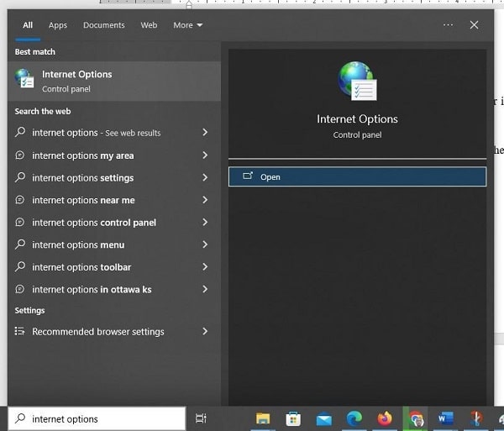
Task: Click chat icon beside 'internet options control panel'
Action: pos(20,222)
